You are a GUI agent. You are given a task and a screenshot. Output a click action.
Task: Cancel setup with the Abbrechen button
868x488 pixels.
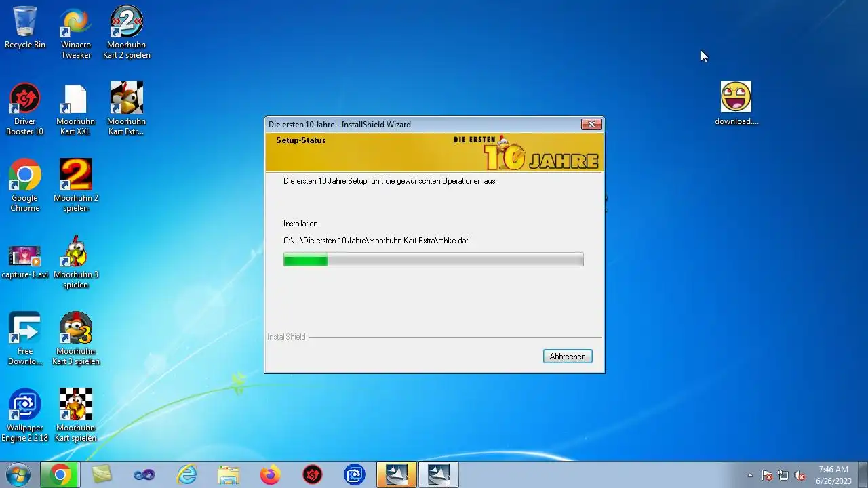568,357
